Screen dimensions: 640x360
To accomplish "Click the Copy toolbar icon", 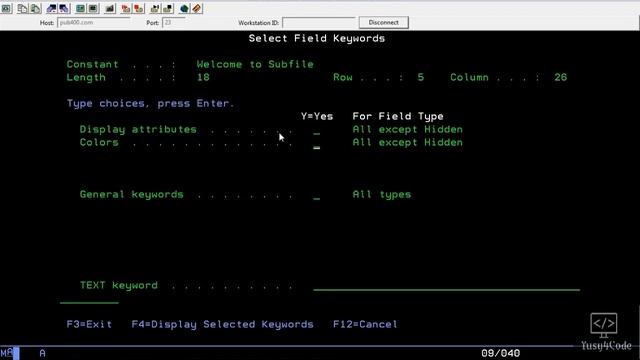I will pos(22,8).
